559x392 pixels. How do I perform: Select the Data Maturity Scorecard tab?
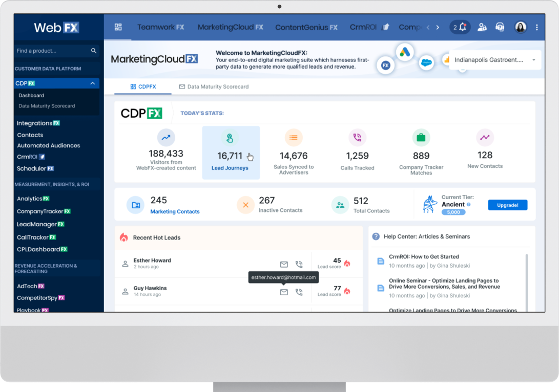pos(214,86)
